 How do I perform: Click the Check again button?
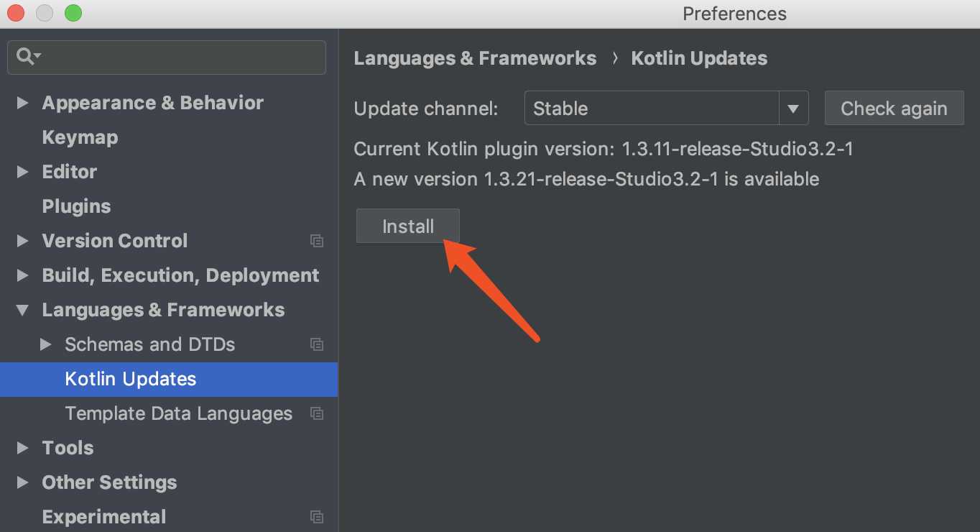pyautogui.click(x=894, y=109)
